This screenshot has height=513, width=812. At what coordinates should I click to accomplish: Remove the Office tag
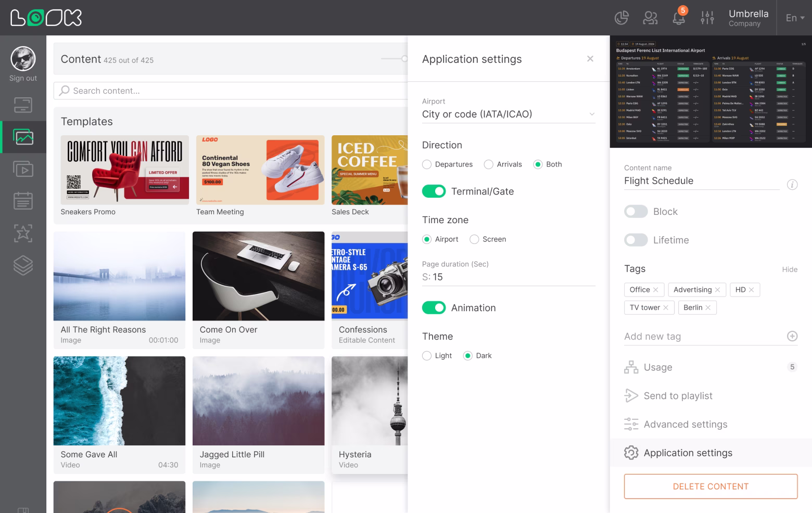pyautogui.click(x=655, y=290)
